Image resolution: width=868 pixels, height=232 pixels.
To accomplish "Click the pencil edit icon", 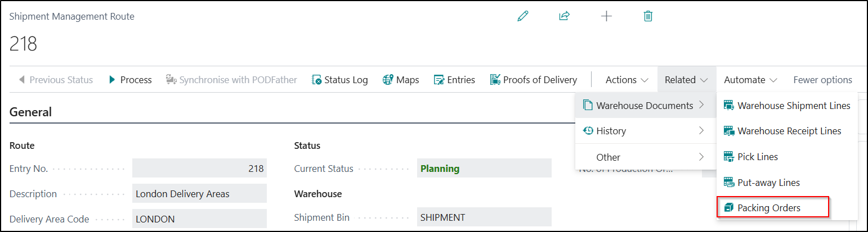I will click(523, 16).
